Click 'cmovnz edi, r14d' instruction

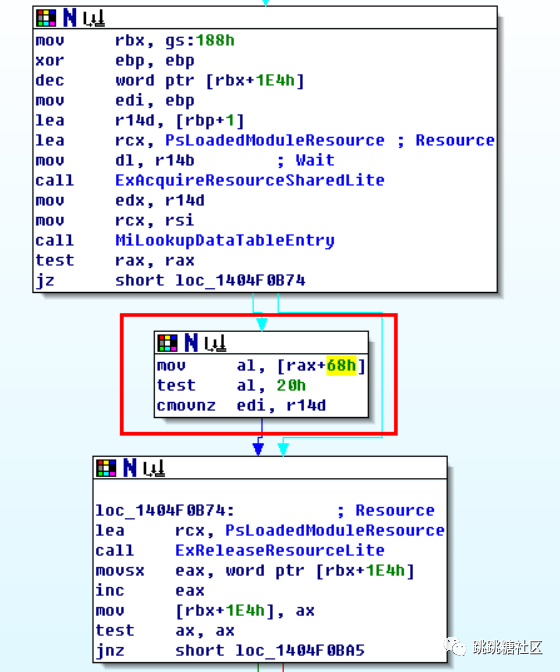coord(241,405)
